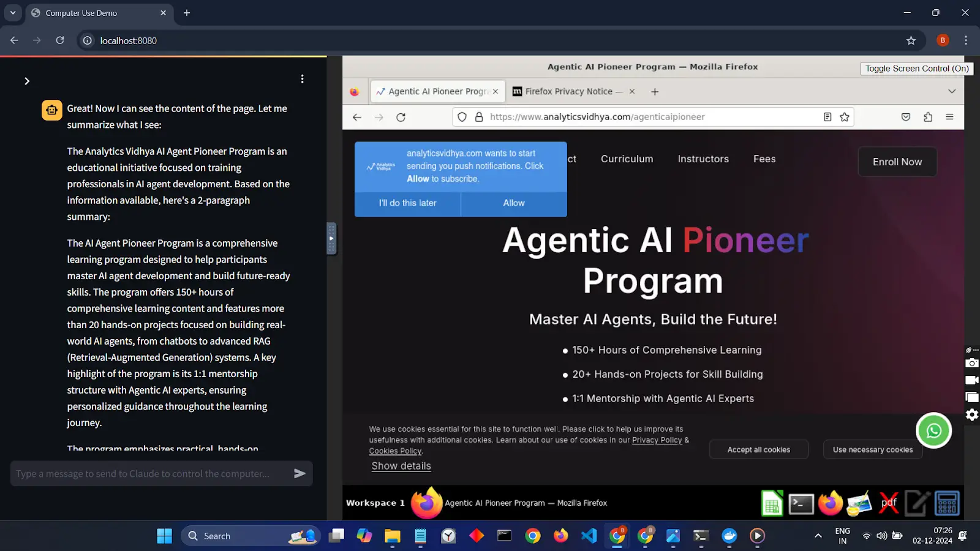Open Firefox extensions puzzle icon
980x551 pixels.
[928, 117]
